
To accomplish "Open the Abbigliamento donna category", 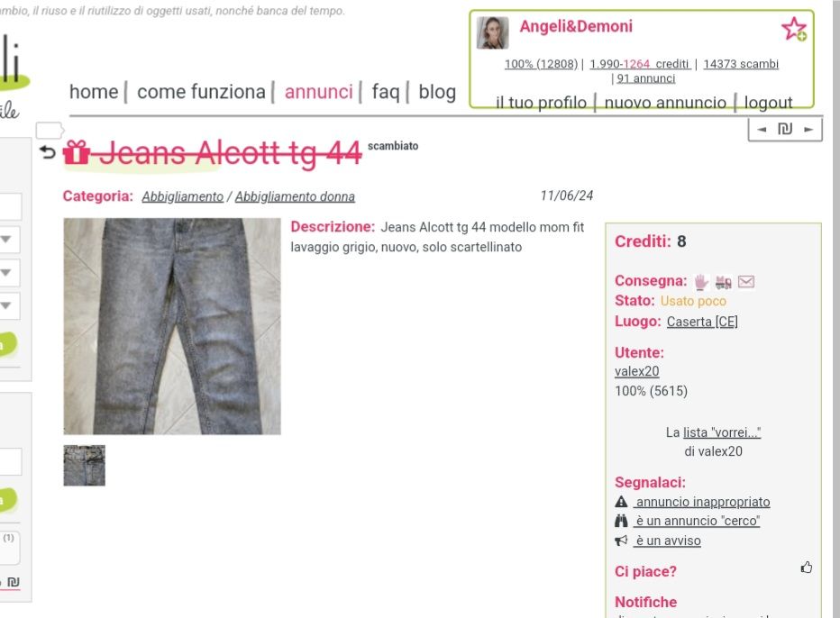I will [295, 196].
